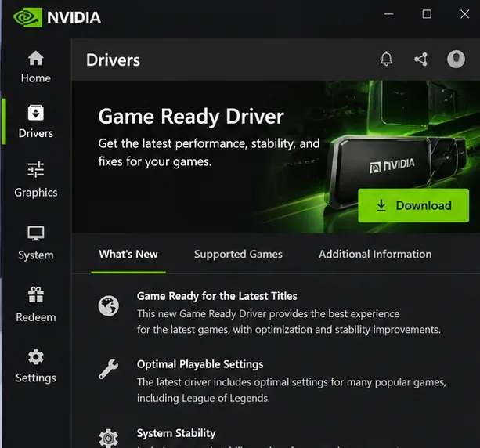Select the 'Optimal Playable Settings' heading
480x448 pixels.
click(200, 364)
